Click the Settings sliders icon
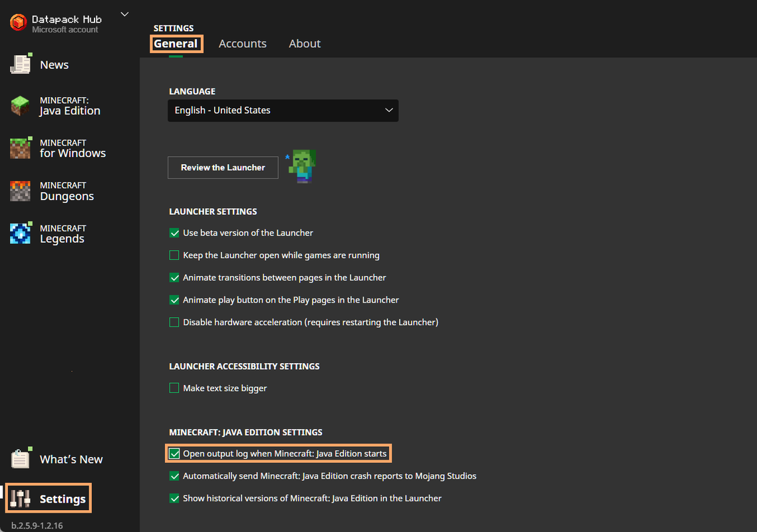 pos(21,499)
